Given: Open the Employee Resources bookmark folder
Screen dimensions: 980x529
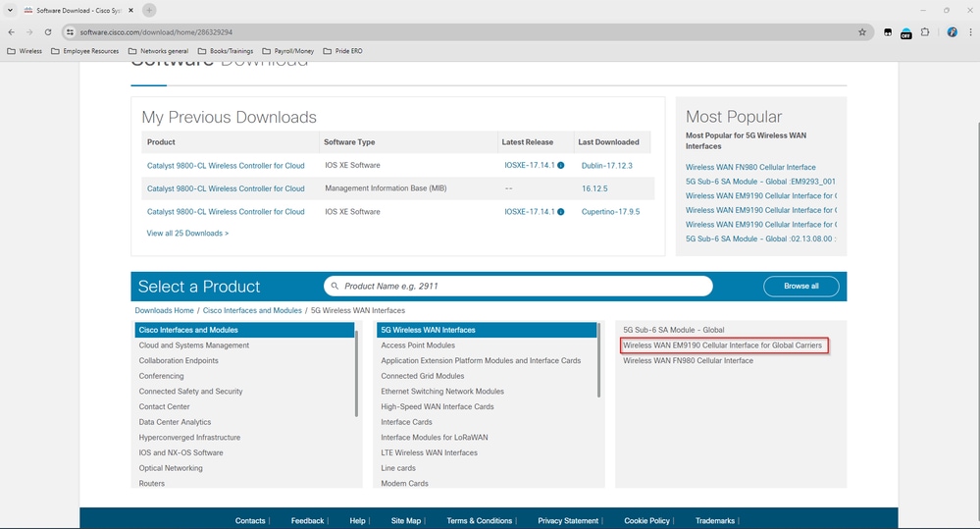Looking at the screenshot, I should coord(85,51).
